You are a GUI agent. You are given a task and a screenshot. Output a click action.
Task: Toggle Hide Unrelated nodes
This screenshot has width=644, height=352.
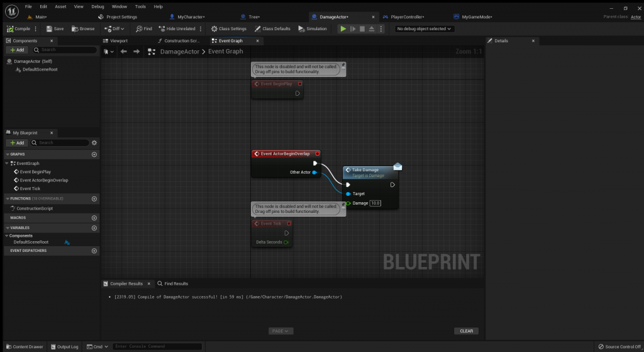tap(177, 29)
